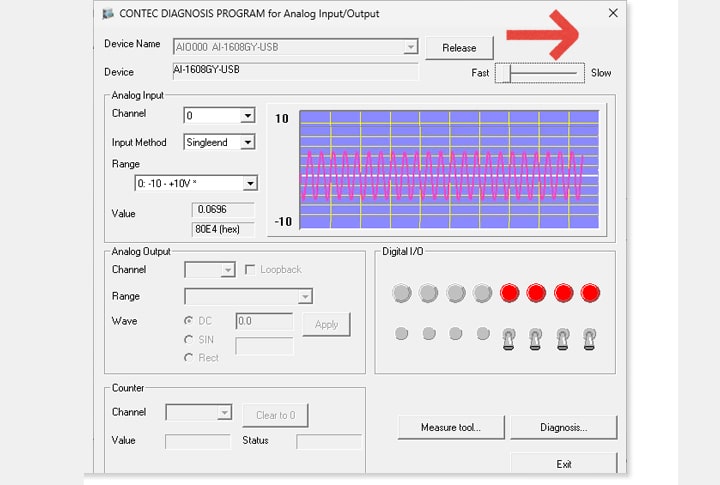
Task: Click the first gray digital LED indicator
Action: (x=402, y=293)
